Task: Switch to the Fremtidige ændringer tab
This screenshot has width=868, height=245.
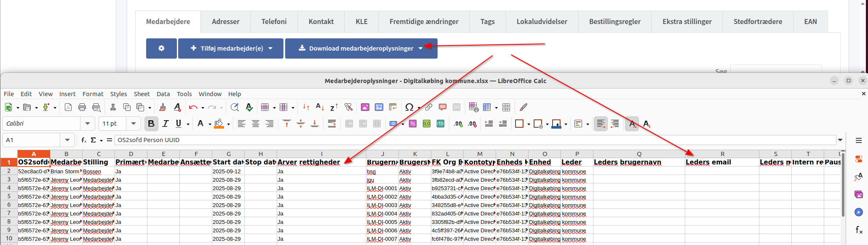Action: [424, 22]
